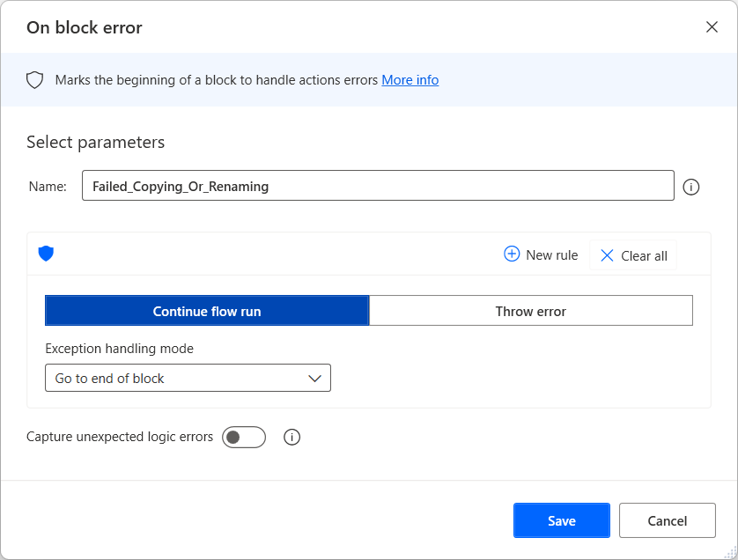738x560 pixels.
Task: Click the dropdown chevron on Go to end of block
Action: [315, 378]
